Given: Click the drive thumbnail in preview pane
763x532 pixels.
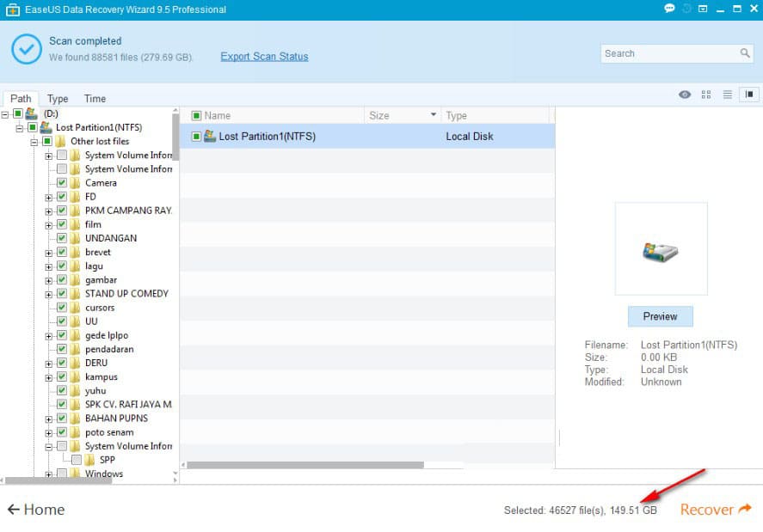Looking at the screenshot, I should coord(661,252).
